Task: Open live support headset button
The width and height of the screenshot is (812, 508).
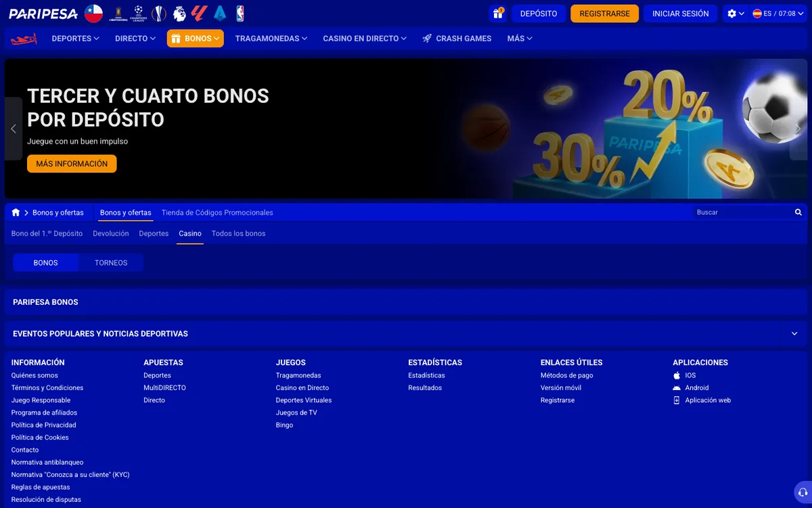Action: coord(803,492)
